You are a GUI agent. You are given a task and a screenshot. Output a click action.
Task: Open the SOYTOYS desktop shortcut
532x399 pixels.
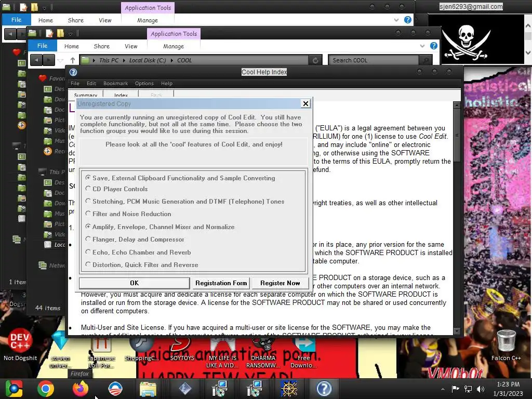click(x=182, y=348)
